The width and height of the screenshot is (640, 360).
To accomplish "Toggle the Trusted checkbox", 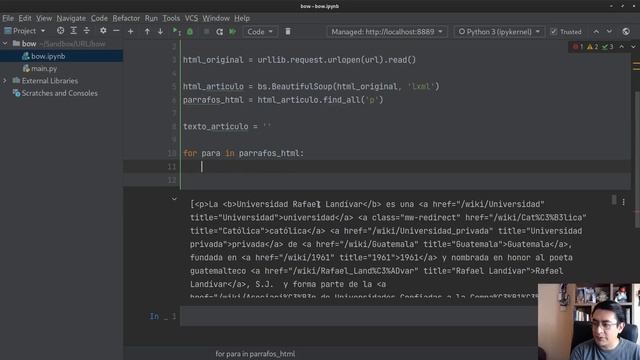I will pos(554,31).
